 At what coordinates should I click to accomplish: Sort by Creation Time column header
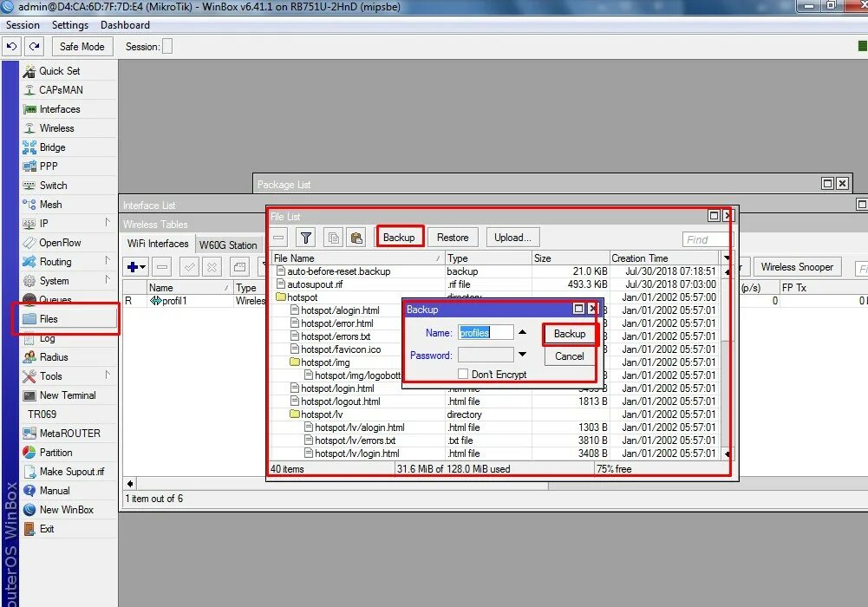tap(664, 258)
